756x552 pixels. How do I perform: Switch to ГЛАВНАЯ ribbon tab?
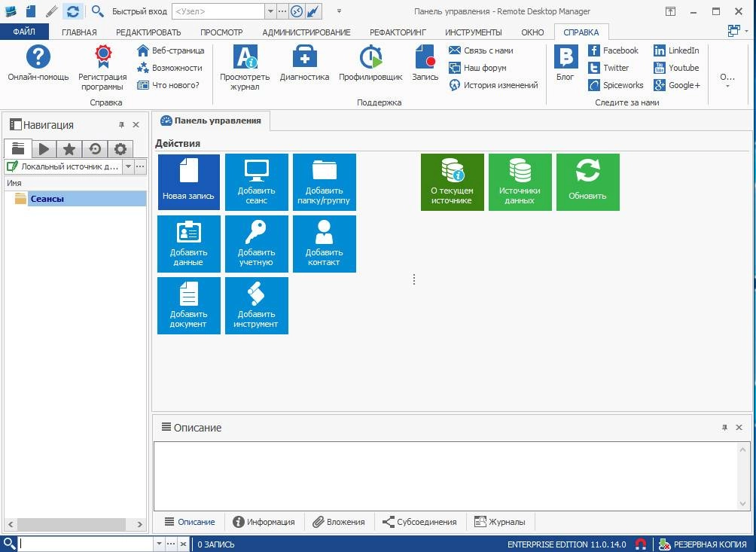click(79, 32)
